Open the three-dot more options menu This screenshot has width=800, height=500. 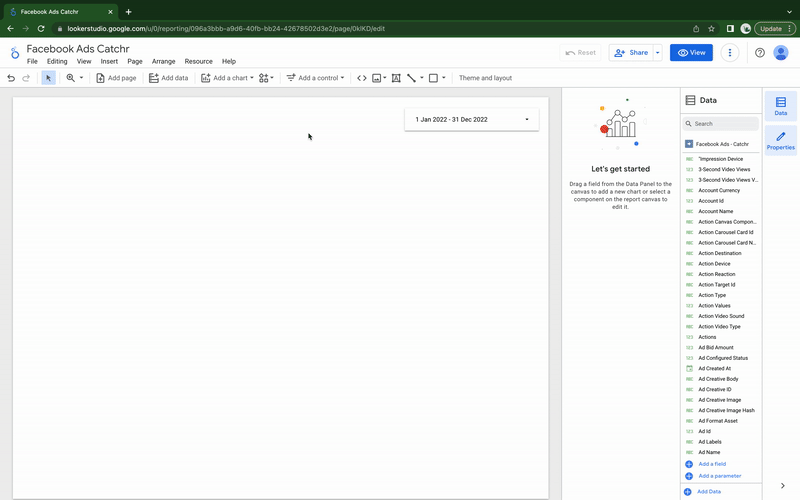point(731,53)
